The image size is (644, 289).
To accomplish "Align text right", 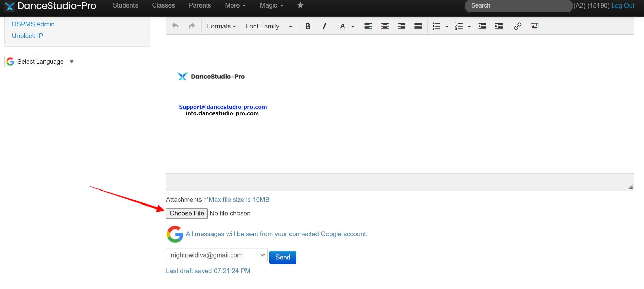I will click(x=401, y=26).
